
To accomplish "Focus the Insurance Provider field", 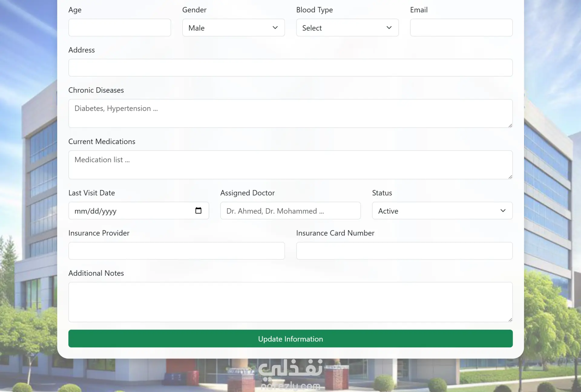I will click(176, 251).
